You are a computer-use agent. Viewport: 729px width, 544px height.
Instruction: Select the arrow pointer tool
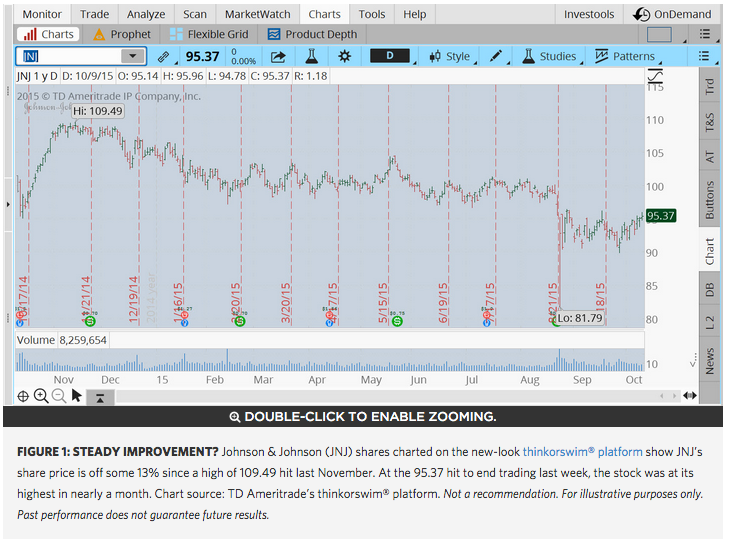tap(77, 396)
